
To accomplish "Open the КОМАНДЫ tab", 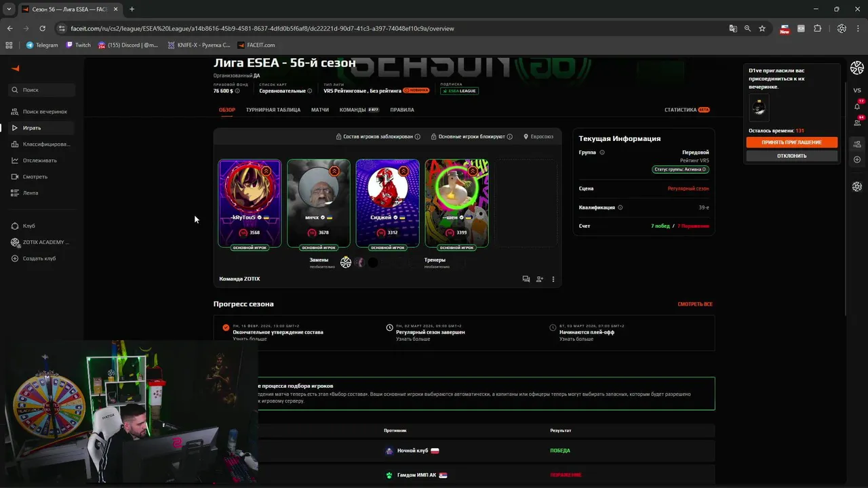I will tap(359, 110).
